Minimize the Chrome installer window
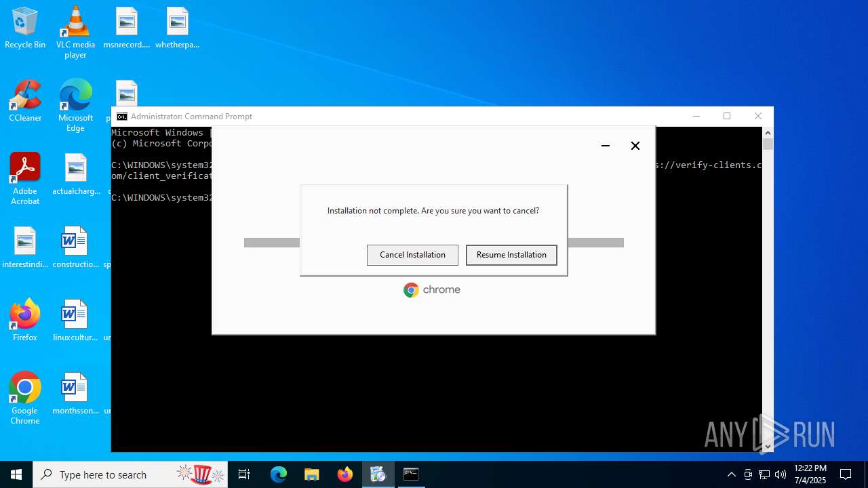The width and height of the screenshot is (868, 488). point(606,146)
